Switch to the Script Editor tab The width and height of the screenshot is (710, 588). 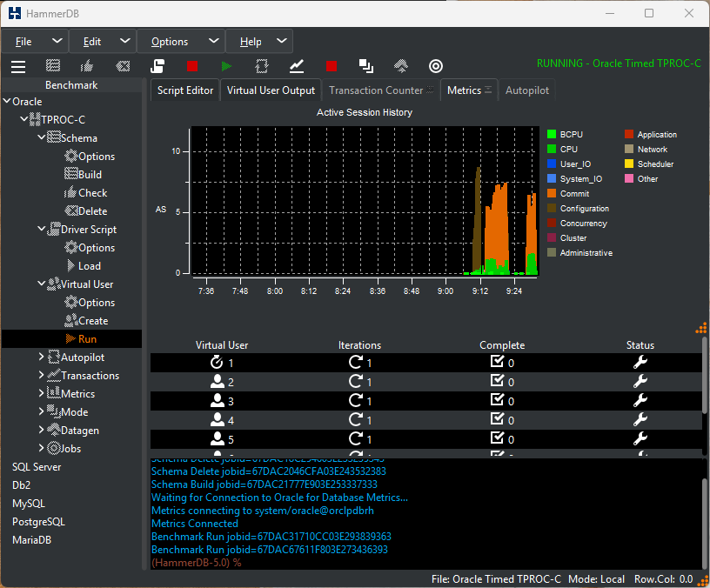[185, 90]
